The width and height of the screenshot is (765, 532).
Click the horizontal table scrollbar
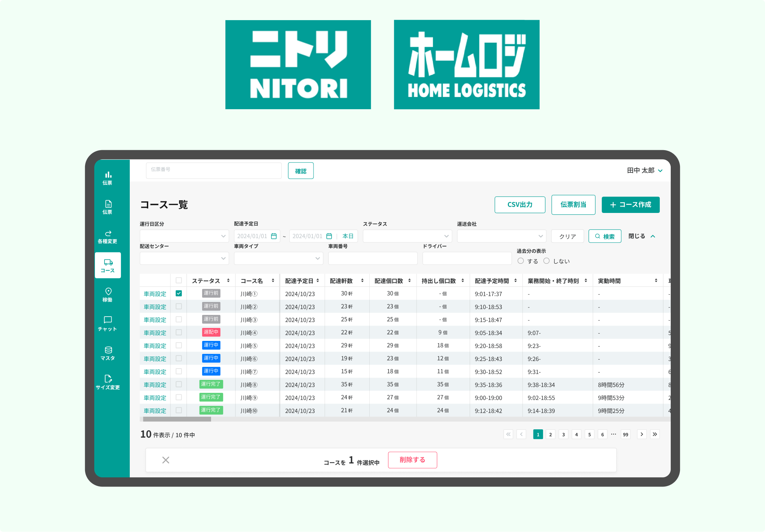pyautogui.click(x=177, y=419)
